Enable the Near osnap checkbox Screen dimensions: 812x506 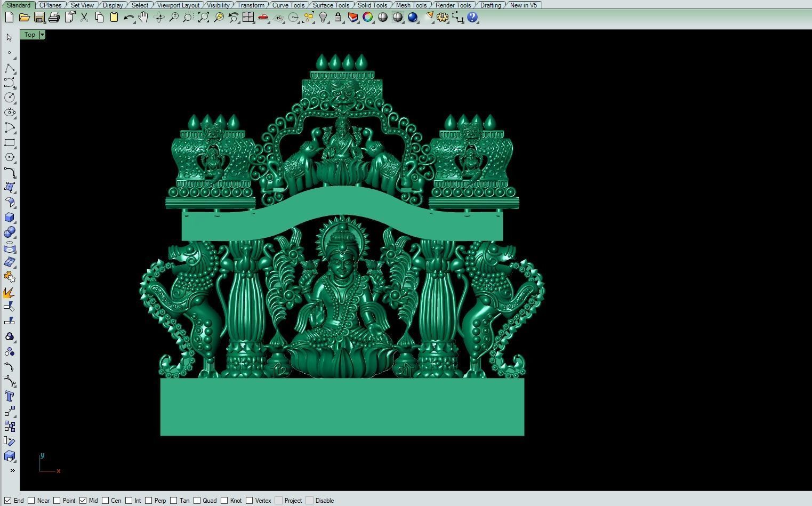pyautogui.click(x=31, y=500)
